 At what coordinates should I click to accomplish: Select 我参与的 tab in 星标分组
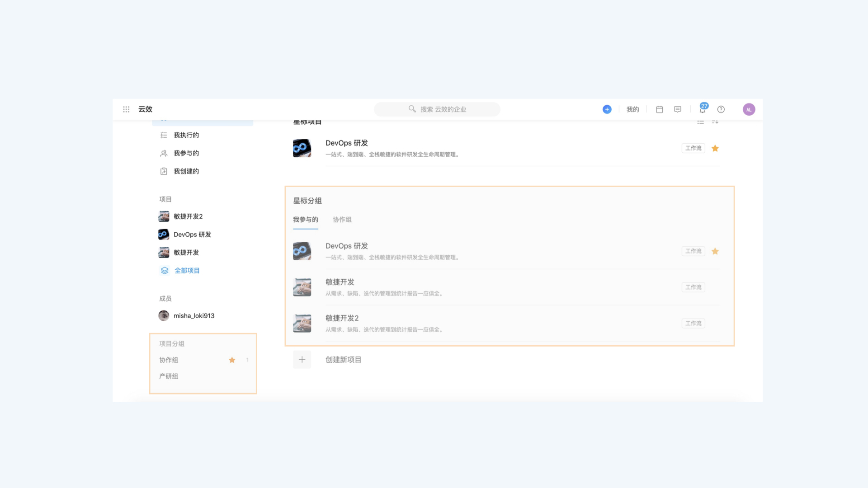tap(306, 219)
